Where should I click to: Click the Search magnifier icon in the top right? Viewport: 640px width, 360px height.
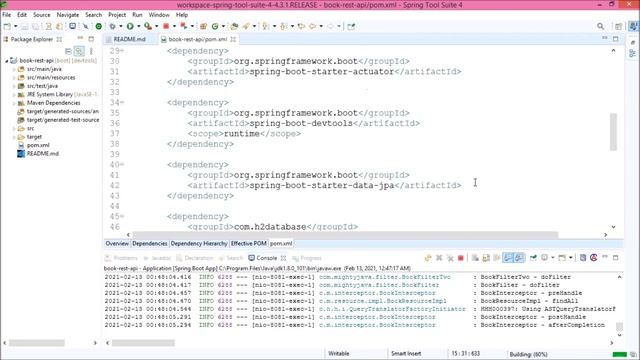pyautogui.click(x=600, y=26)
